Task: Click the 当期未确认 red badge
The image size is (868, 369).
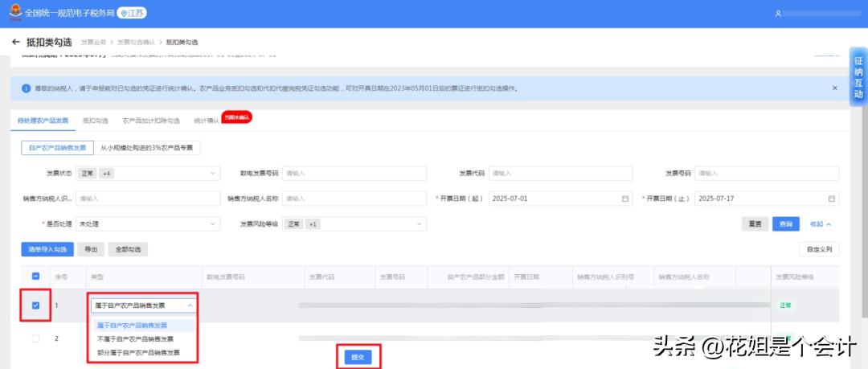Action: click(237, 117)
